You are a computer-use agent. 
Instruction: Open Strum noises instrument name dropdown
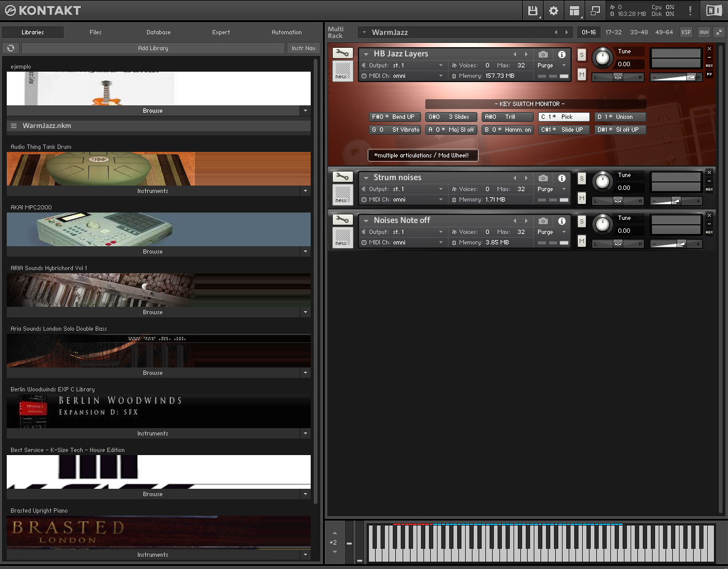tap(366, 178)
